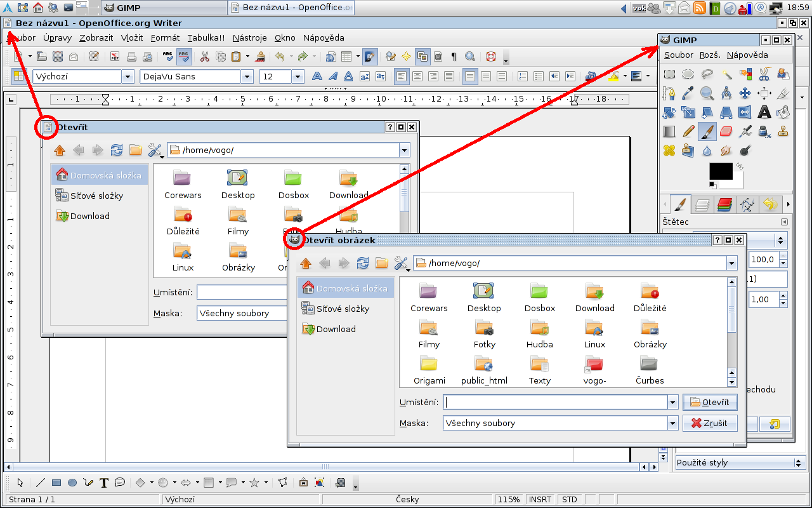
Task: Select the Eraser tool in GIMP toolbox
Action: [x=726, y=131]
